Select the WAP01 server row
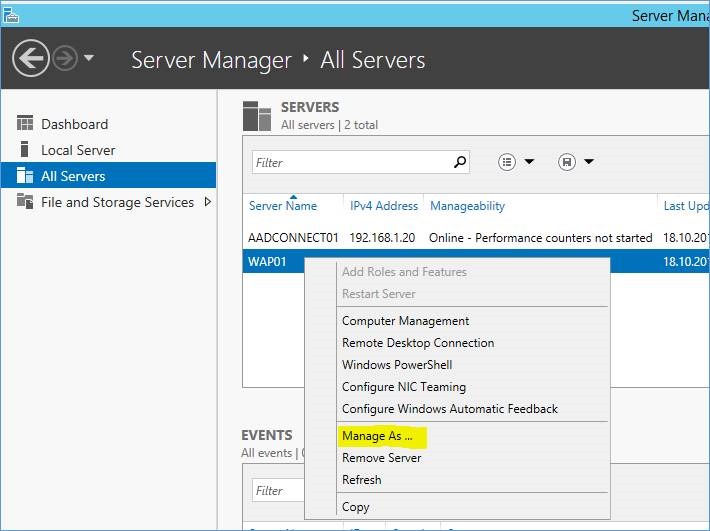 point(273,261)
